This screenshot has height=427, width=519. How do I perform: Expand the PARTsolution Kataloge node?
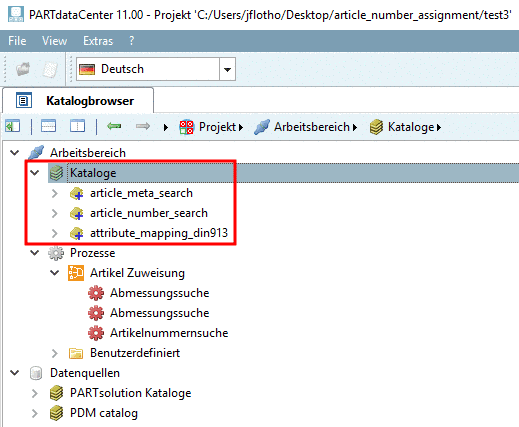(x=35, y=393)
